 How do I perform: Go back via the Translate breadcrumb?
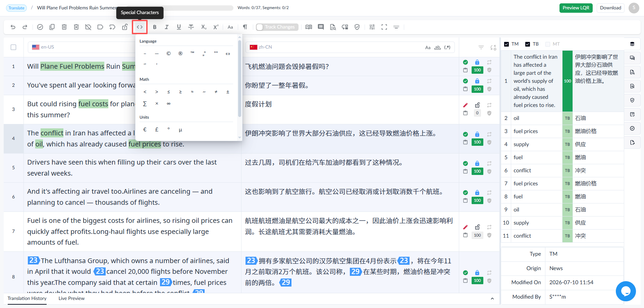tap(16, 8)
